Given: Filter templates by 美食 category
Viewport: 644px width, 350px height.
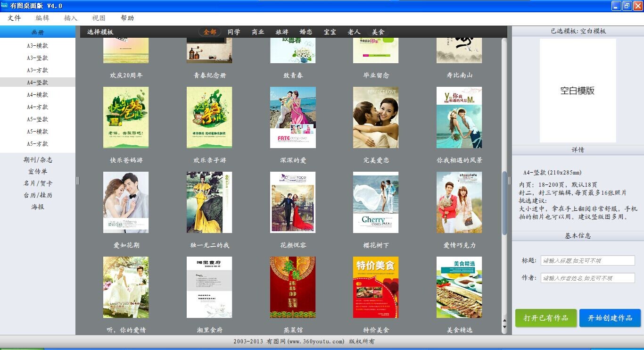Looking at the screenshot, I should point(378,32).
